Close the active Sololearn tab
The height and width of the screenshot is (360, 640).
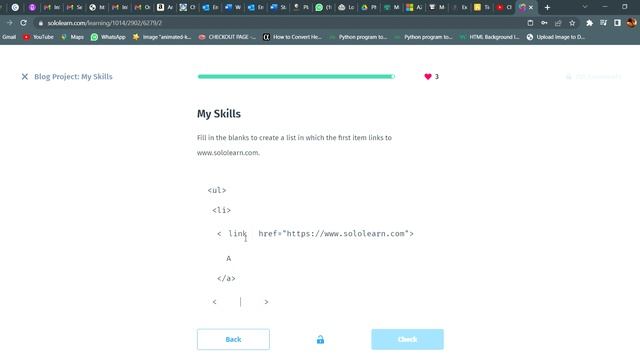click(531, 7)
